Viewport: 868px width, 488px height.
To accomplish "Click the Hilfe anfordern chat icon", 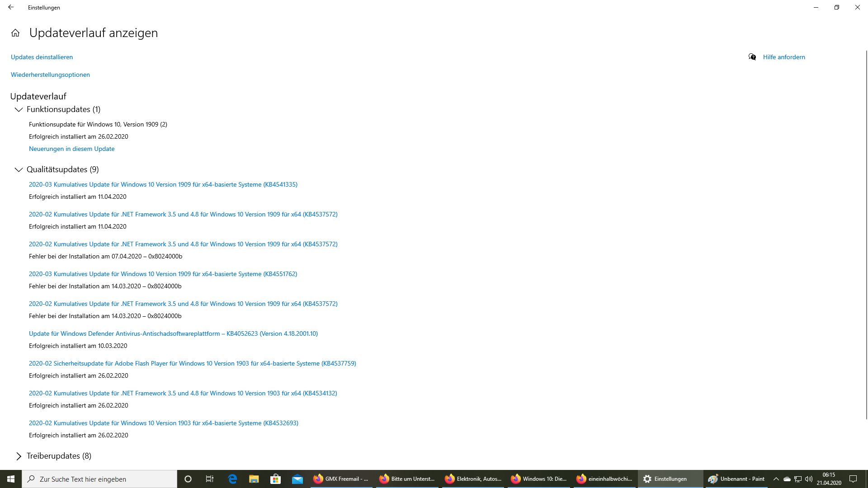I will click(x=752, y=57).
